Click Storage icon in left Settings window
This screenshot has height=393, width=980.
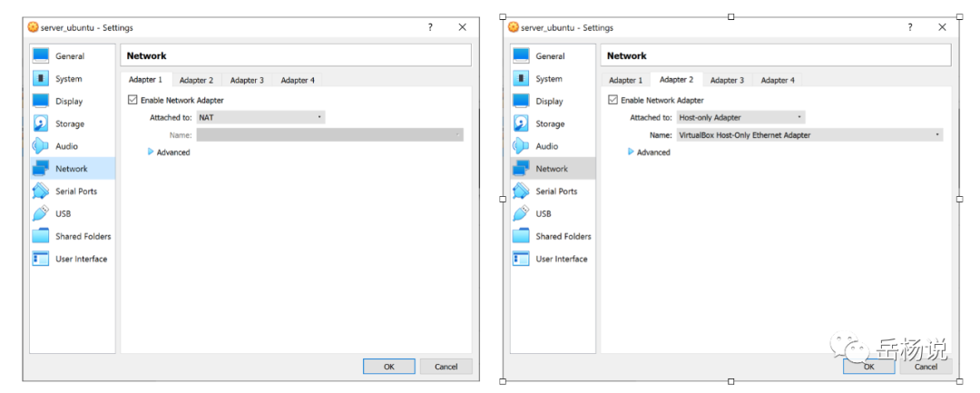[41, 123]
